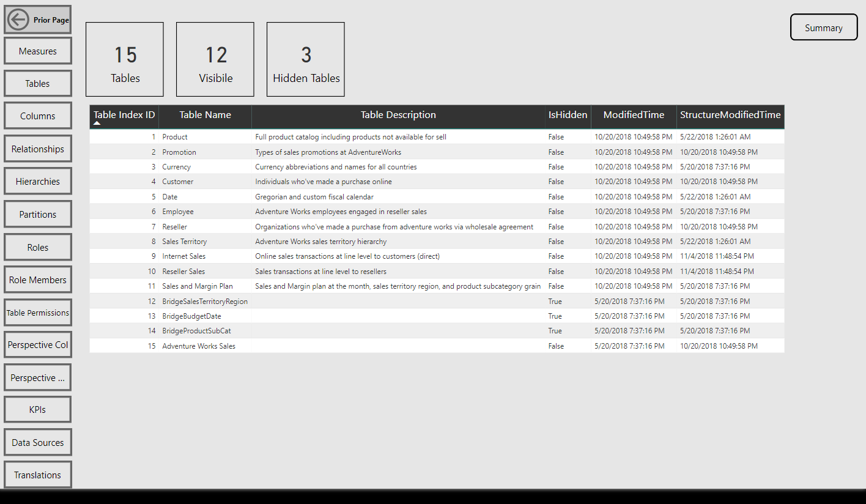Sort the table by Table Name header
The image size is (866, 504).
click(x=205, y=115)
